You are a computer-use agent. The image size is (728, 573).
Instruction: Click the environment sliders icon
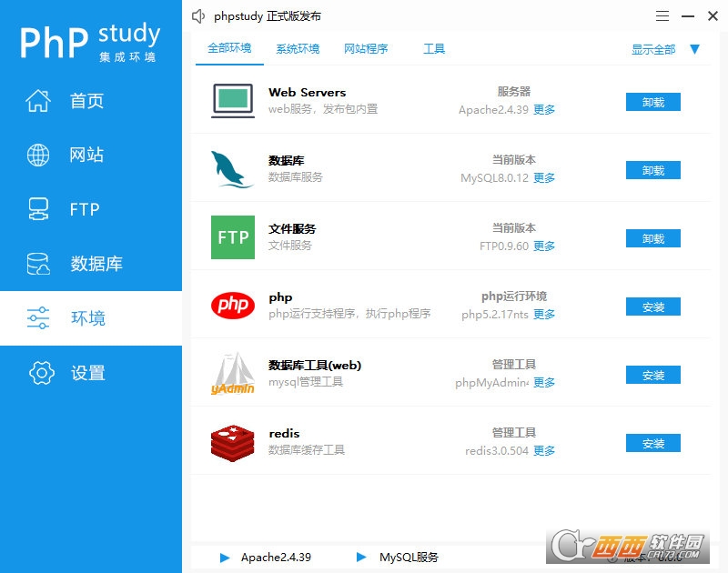pos(38,317)
